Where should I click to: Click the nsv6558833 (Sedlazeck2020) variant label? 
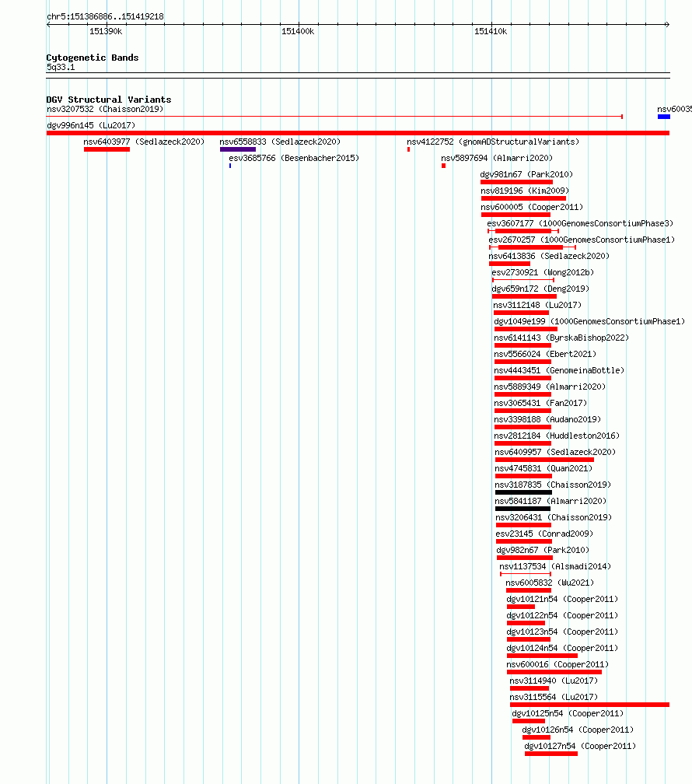coord(280,142)
